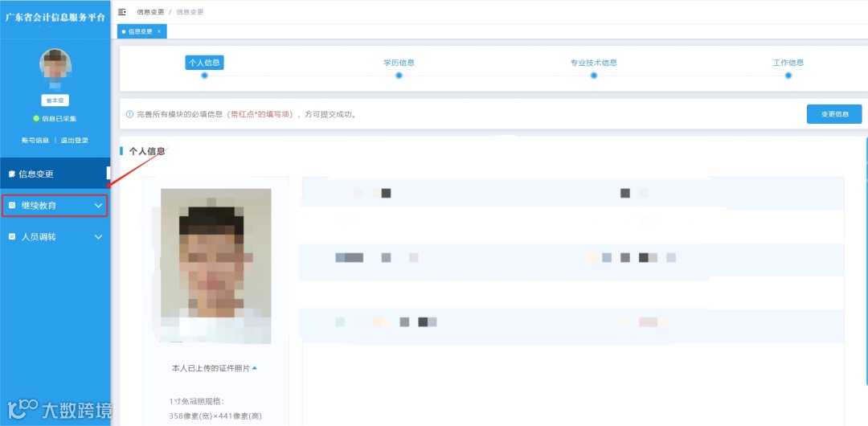The height and width of the screenshot is (426, 868).
Task: Click the uploaded ID photo
Action: click(x=216, y=266)
